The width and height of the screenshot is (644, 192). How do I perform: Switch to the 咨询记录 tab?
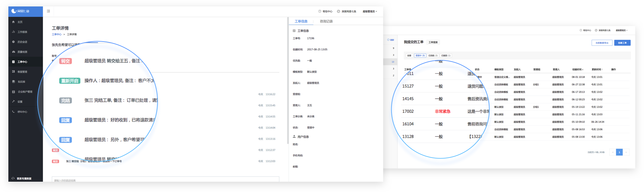click(x=326, y=21)
